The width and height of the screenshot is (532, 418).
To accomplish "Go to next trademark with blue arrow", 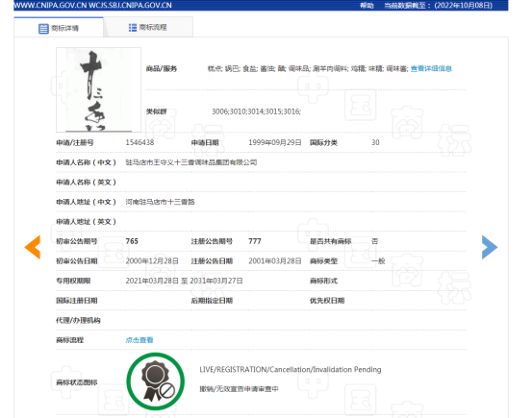I will [x=490, y=247].
